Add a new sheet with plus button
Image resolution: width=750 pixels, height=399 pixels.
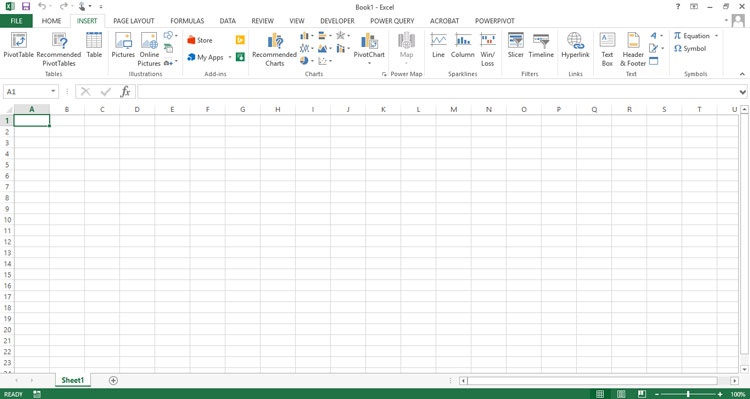113,380
